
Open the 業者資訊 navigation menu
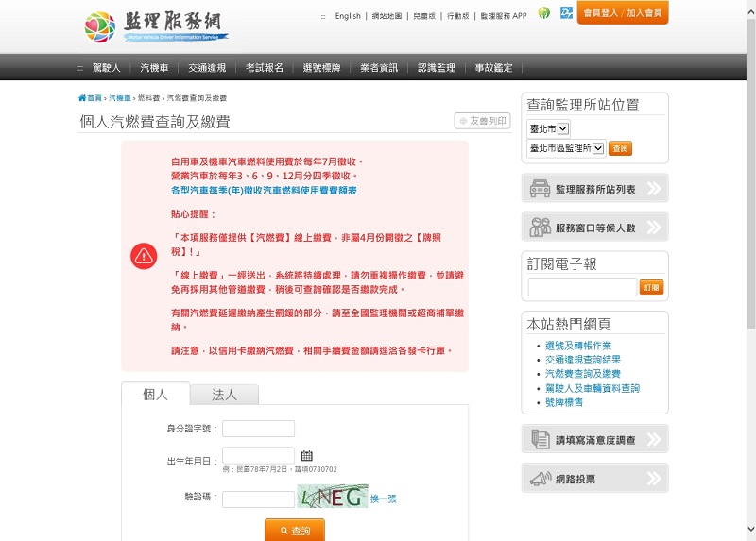point(379,68)
